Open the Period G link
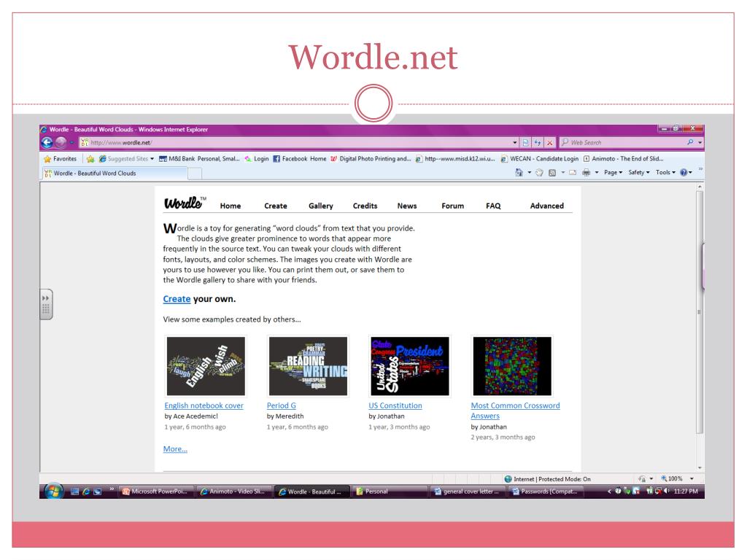 pos(281,405)
